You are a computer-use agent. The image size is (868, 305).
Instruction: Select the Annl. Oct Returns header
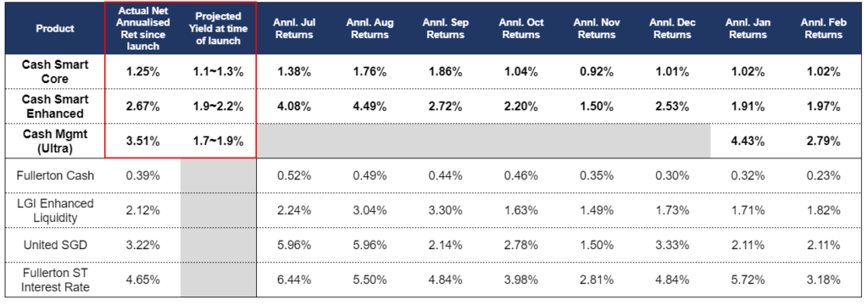click(x=521, y=28)
